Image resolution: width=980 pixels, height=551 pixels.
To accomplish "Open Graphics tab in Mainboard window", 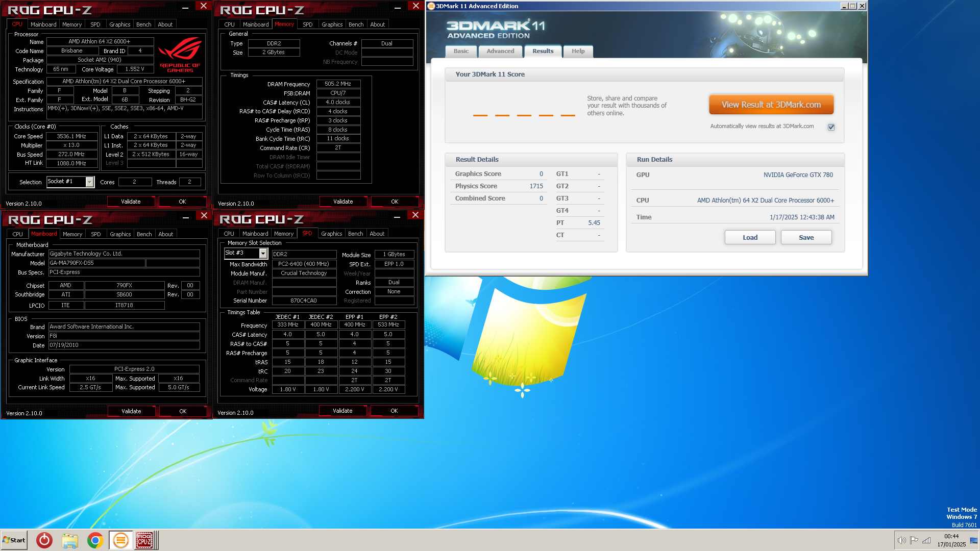I will (120, 234).
